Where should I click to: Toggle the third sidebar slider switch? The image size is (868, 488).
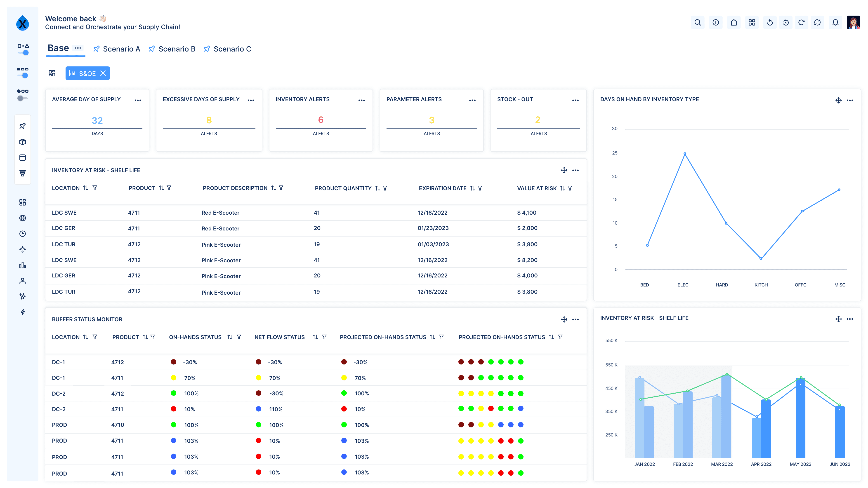(22, 98)
